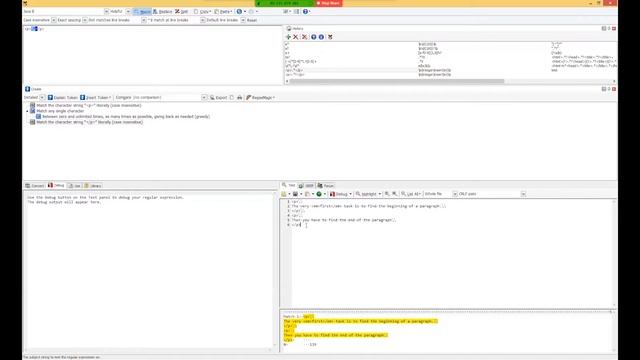Open the Help icon in the top toolbar

305,11
